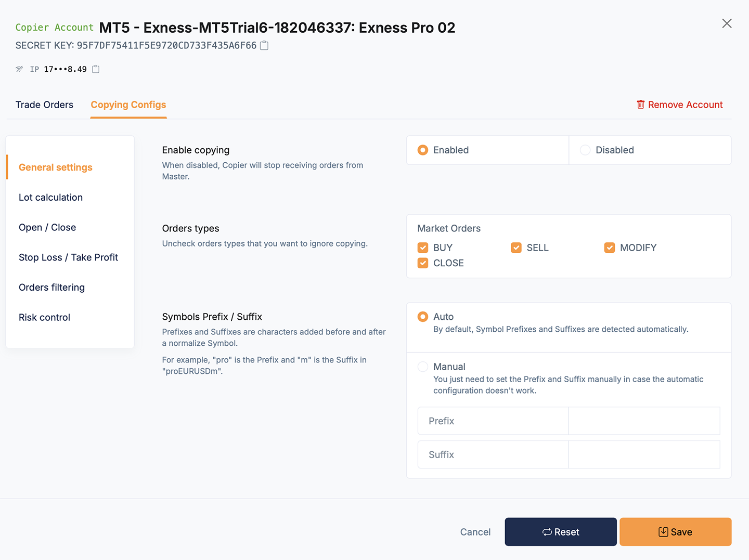The width and height of the screenshot is (749, 560).
Task: Switch to the Trade Orders tab
Action: coord(44,105)
